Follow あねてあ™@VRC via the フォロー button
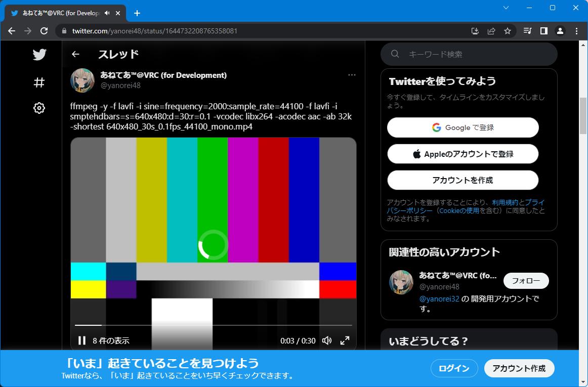 (x=526, y=280)
